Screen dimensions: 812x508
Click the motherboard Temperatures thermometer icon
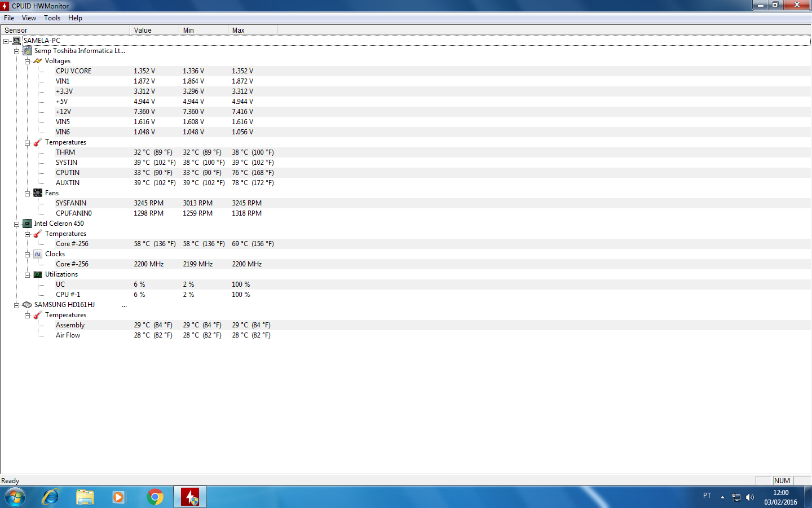click(x=38, y=142)
